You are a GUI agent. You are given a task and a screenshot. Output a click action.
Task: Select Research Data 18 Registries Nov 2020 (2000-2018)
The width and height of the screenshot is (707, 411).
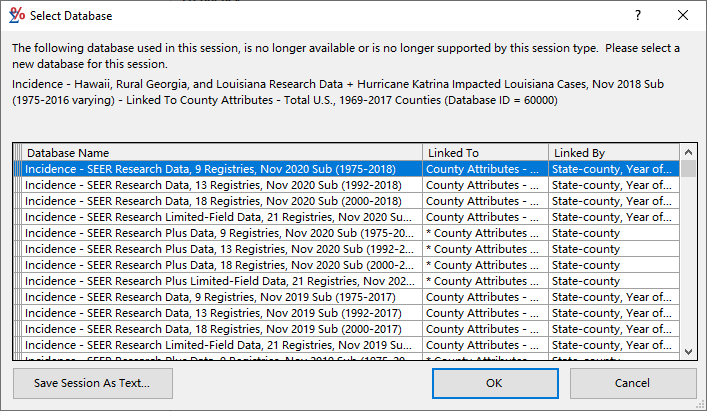point(218,201)
